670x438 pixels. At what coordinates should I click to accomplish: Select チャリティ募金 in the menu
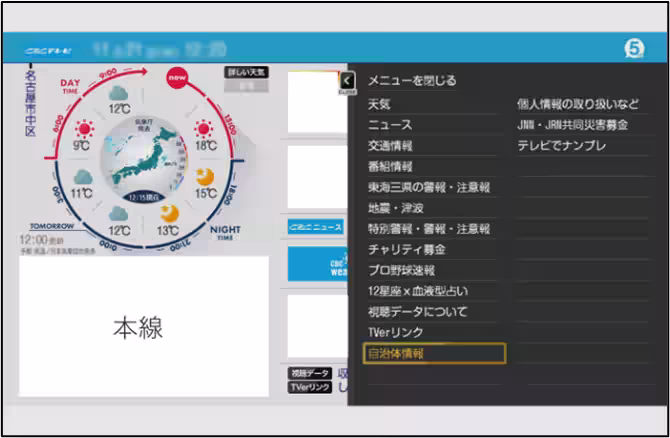click(x=406, y=250)
